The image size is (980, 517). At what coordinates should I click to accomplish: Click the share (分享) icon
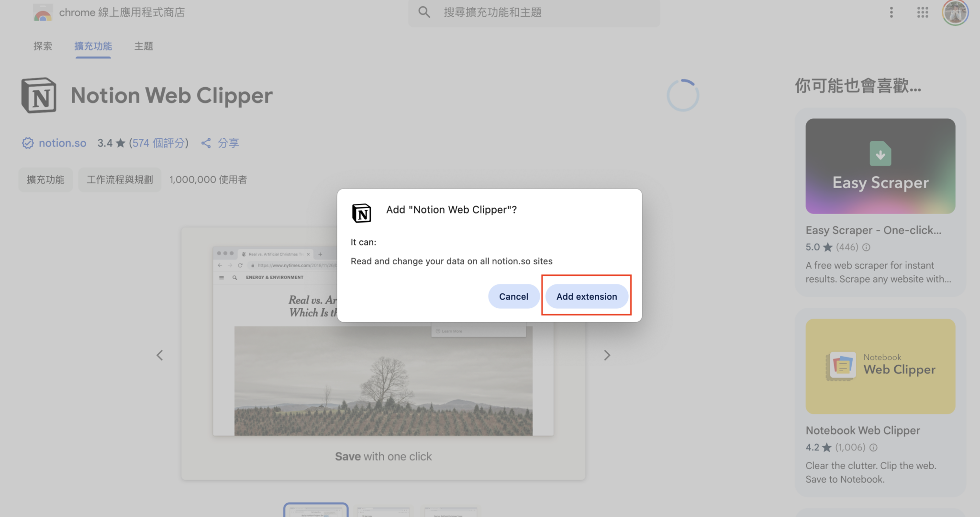pyautogui.click(x=206, y=143)
